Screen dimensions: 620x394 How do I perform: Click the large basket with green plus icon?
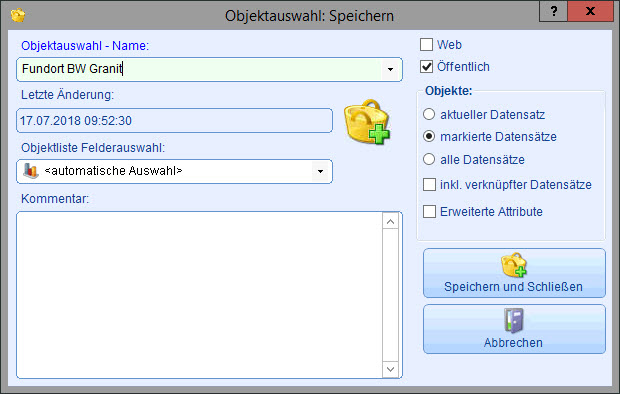point(367,121)
